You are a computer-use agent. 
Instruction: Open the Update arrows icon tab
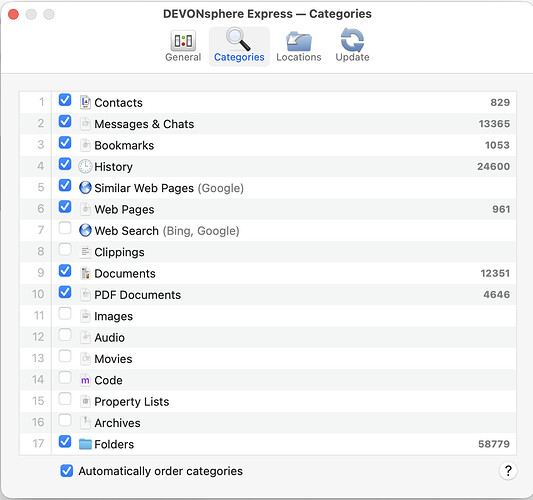[352, 40]
